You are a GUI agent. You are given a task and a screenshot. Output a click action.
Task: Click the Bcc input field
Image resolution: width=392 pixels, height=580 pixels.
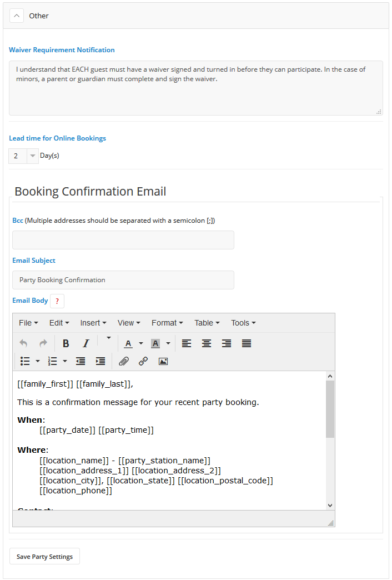coord(123,240)
